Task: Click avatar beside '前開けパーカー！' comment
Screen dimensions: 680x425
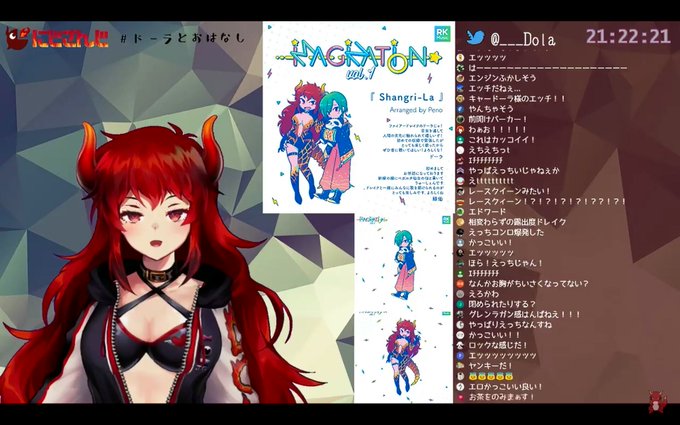Action: [460, 119]
